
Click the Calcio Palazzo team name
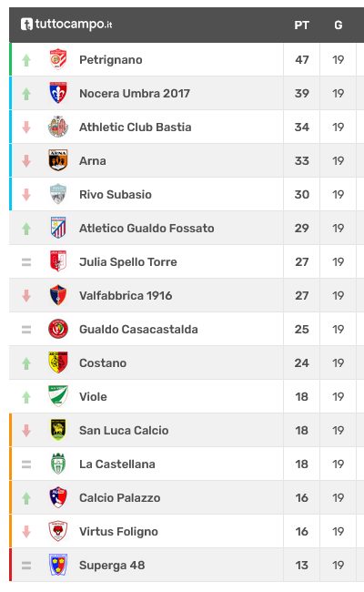tap(119, 497)
